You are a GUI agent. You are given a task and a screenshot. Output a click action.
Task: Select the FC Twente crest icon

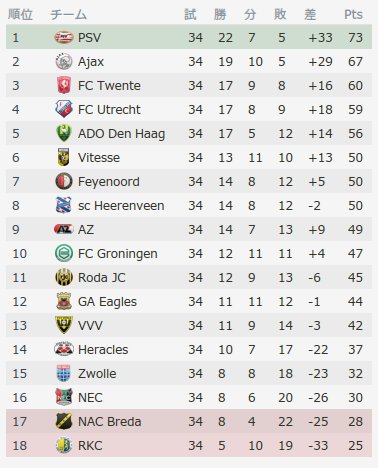pyautogui.click(x=64, y=85)
